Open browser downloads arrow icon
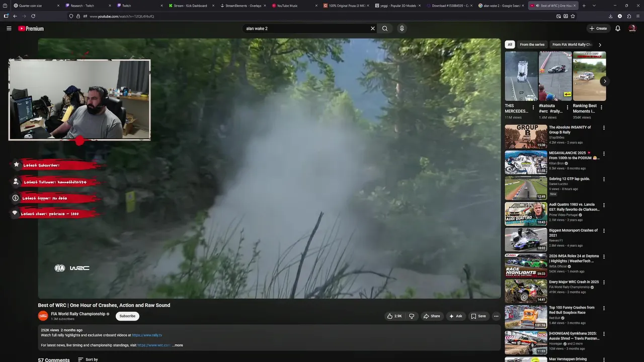The image size is (644, 362). point(611,16)
